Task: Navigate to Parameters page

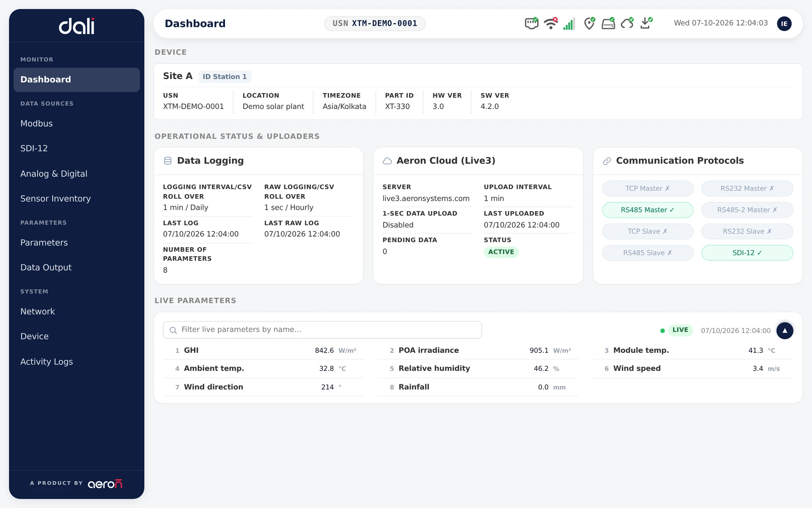Action: click(x=77, y=243)
